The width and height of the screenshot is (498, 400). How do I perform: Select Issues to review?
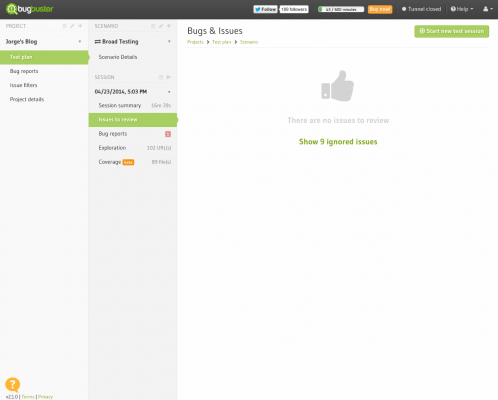(x=133, y=120)
